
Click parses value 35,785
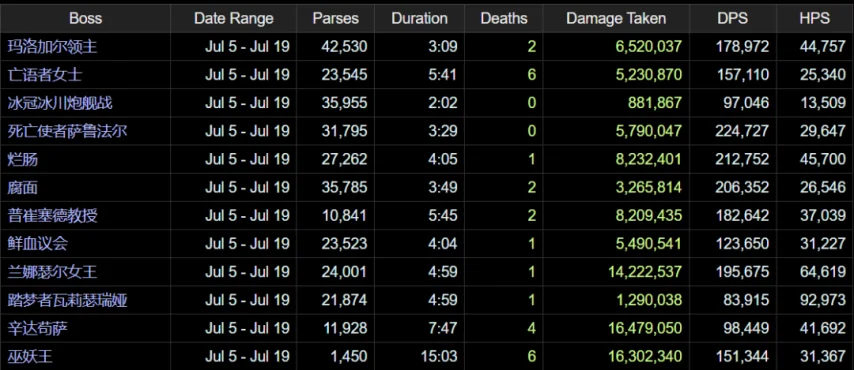(x=344, y=188)
